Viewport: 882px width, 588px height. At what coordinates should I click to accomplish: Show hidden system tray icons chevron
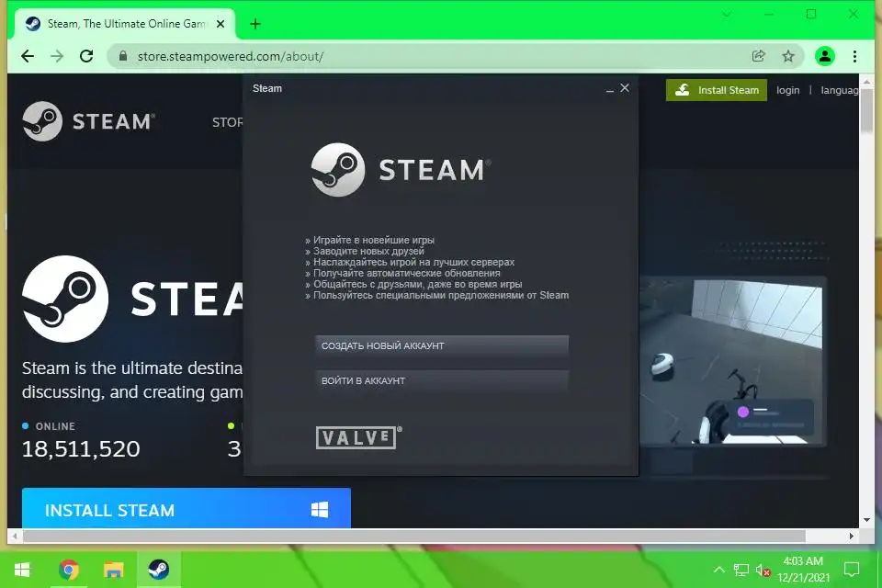[718, 570]
